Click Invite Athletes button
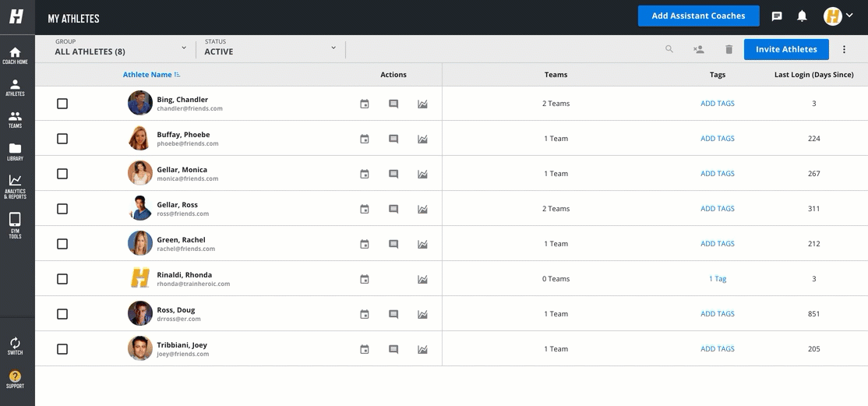Screen dimensions: 868x406 pos(786,49)
